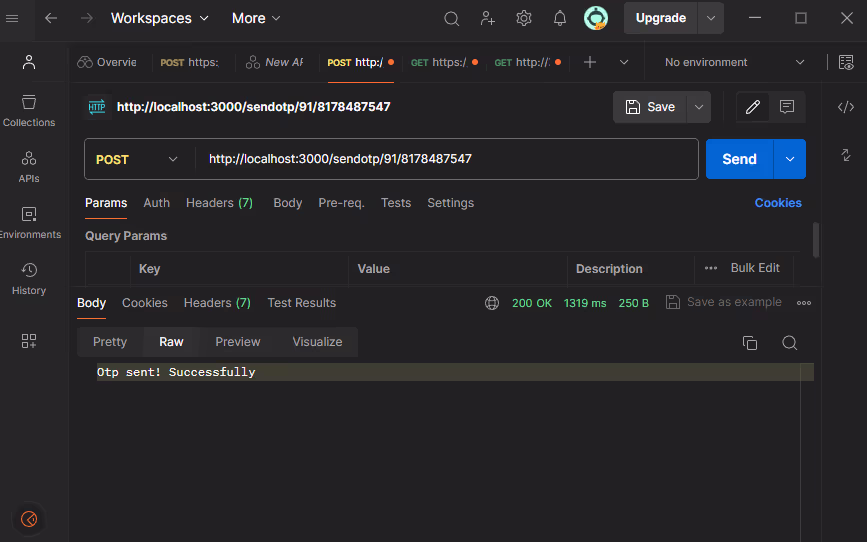Screen dimensions: 867x542
Task: Select the response Cookies tab
Action: 145,303
